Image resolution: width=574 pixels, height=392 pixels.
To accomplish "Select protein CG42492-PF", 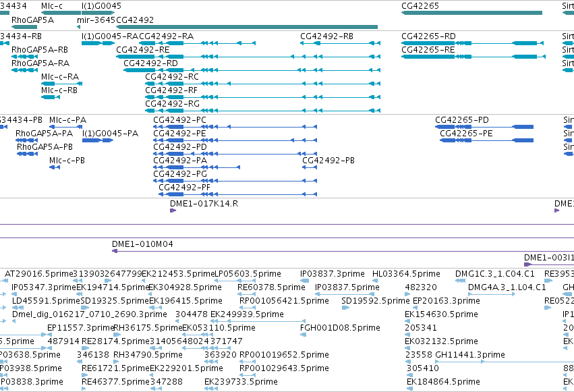I will 237,194.
